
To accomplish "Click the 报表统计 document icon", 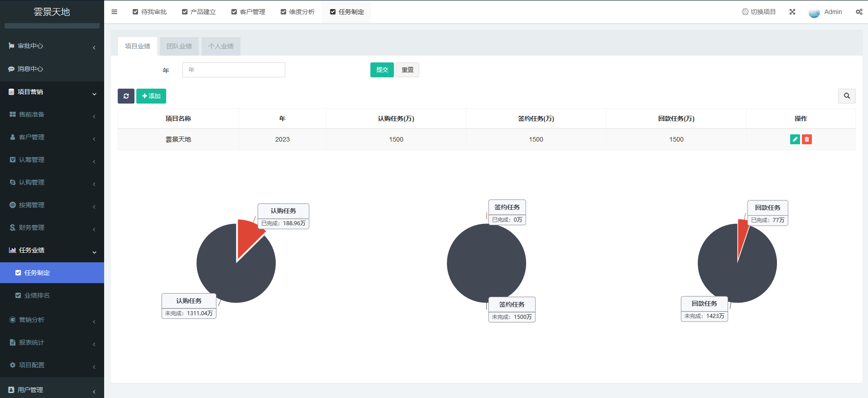I will (x=13, y=342).
